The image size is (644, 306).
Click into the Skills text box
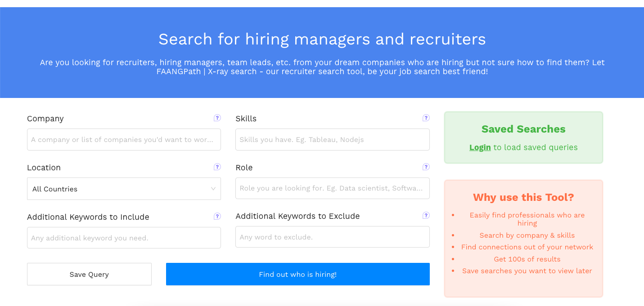(x=332, y=139)
